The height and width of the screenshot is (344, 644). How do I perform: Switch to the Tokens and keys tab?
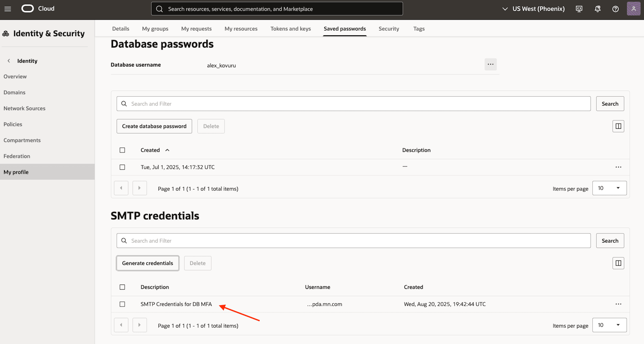(x=291, y=29)
